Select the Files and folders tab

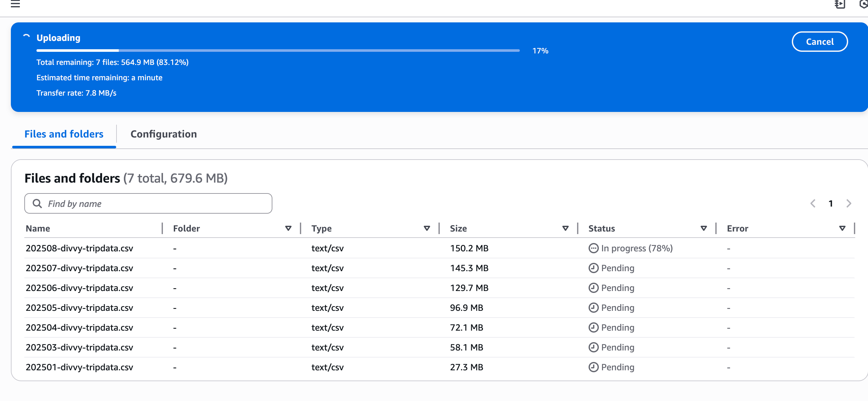(64, 134)
